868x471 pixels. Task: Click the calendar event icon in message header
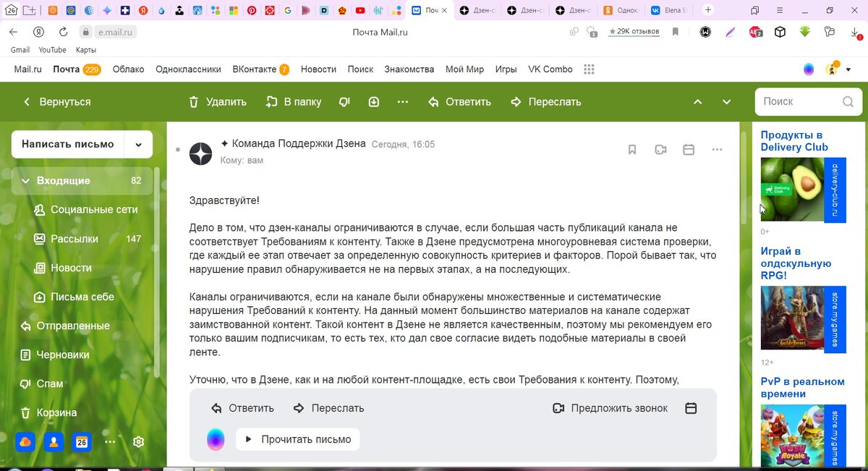pyautogui.click(x=689, y=150)
